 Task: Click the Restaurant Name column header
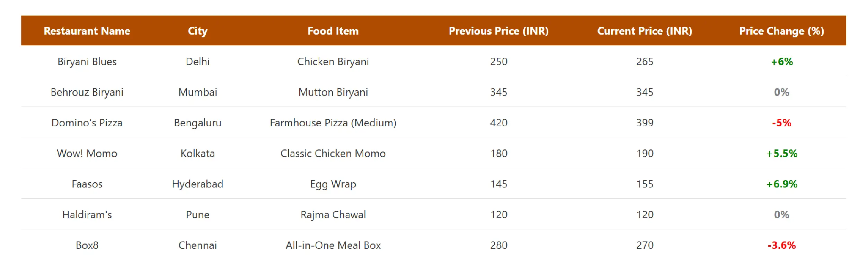[87, 31]
